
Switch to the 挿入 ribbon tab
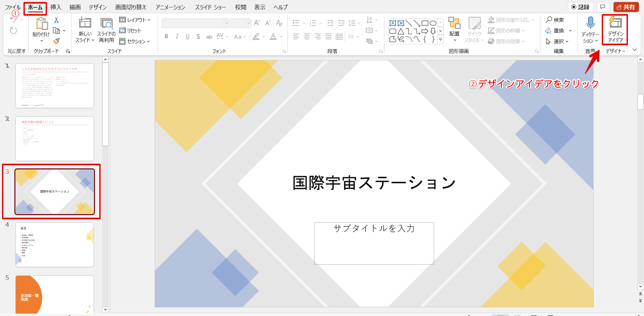[x=56, y=7]
